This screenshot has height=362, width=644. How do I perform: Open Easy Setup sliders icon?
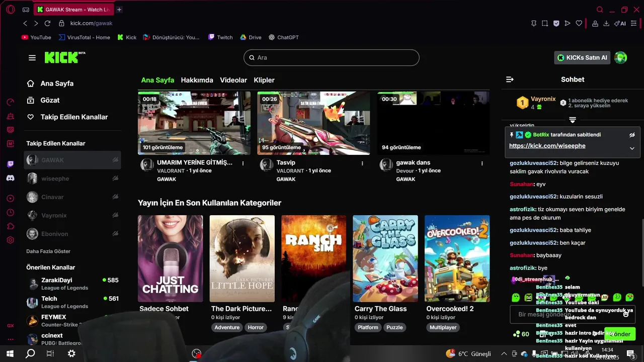click(x=634, y=23)
